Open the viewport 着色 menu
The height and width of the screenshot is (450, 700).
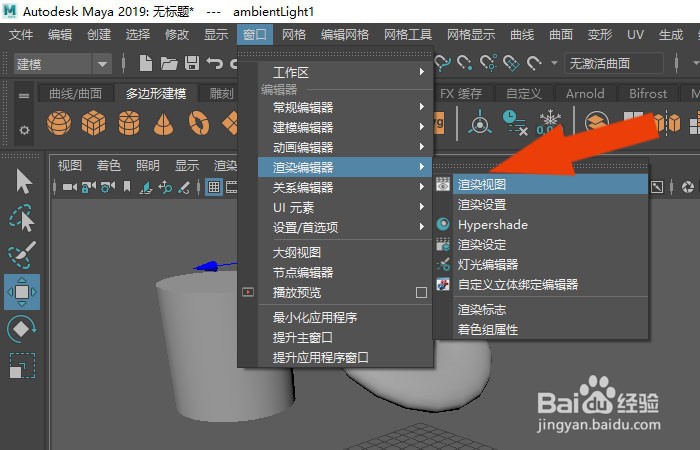pyautogui.click(x=108, y=166)
